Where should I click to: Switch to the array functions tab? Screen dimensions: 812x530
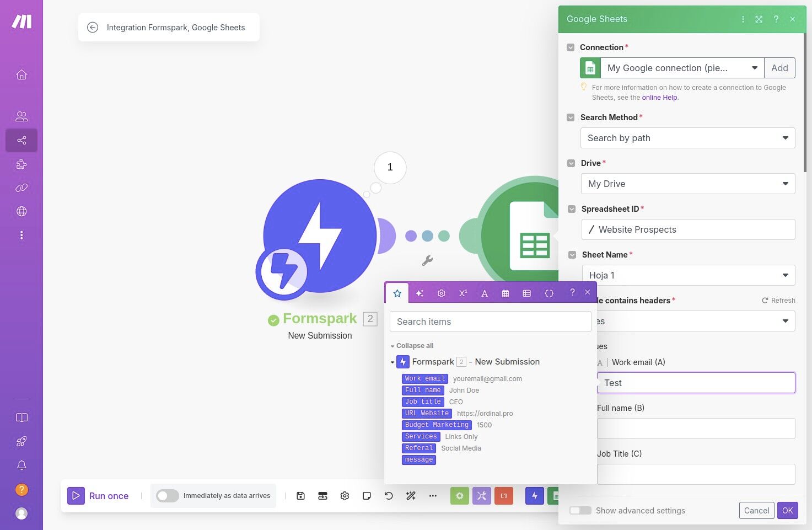[x=527, y=293]
